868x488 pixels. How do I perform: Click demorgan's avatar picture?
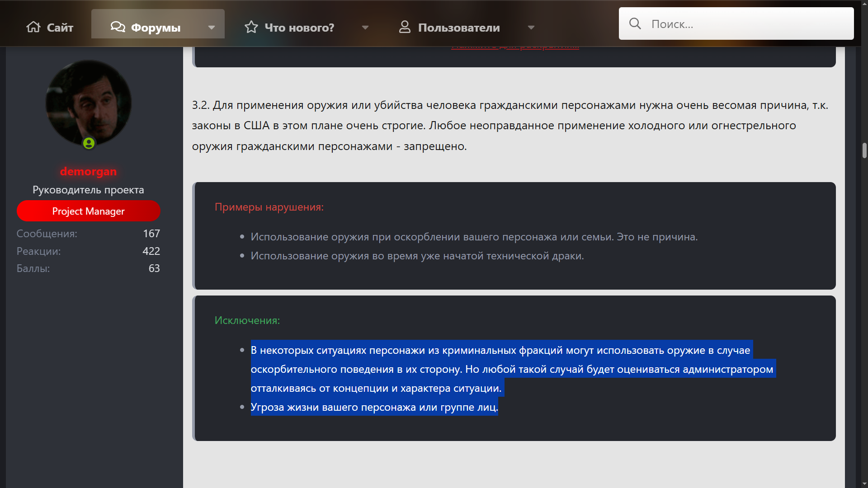coord(88,103)
